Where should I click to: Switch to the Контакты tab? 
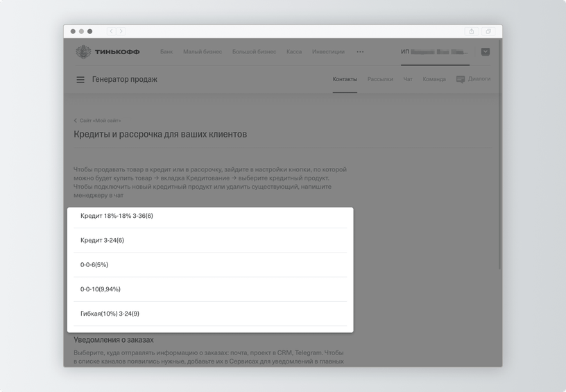[x=345, y=79]
